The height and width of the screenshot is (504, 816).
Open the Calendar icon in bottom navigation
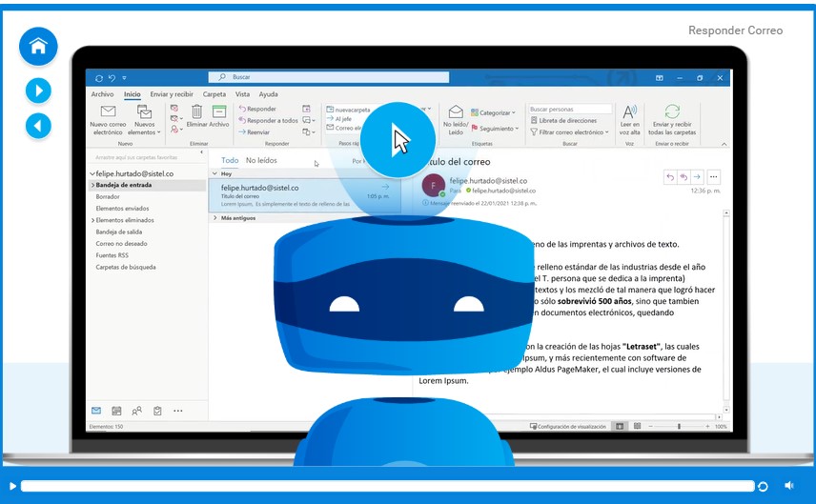point(116,411)
